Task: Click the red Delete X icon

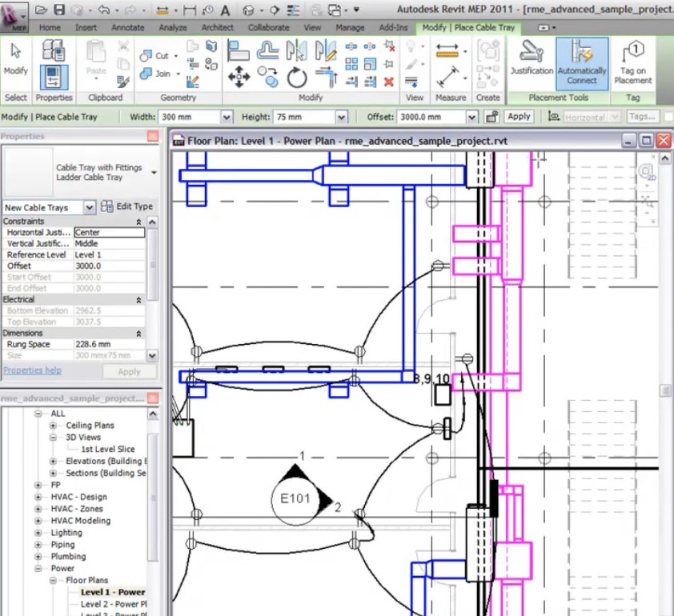Action: 389,82
